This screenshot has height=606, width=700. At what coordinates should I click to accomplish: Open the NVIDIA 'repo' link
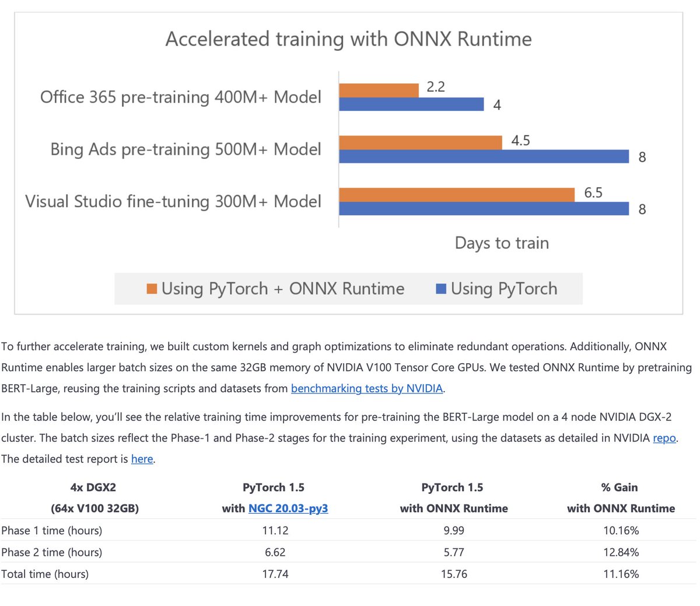[x=664, y=438]
